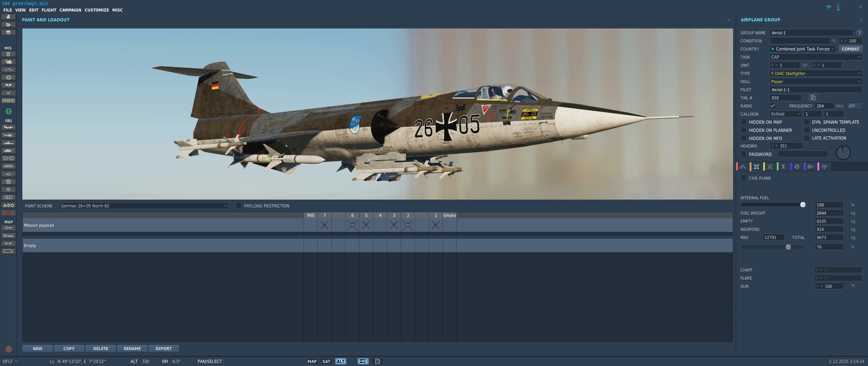Toggle the LATE ACTIVATION checkbox
This screenshot has width=868, height=366.
807,138
